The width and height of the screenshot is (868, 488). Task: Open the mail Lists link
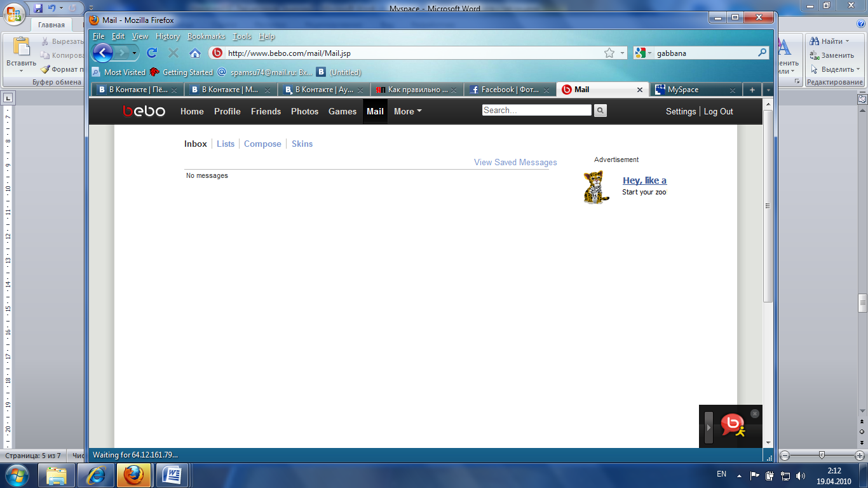tap(226, 144)
